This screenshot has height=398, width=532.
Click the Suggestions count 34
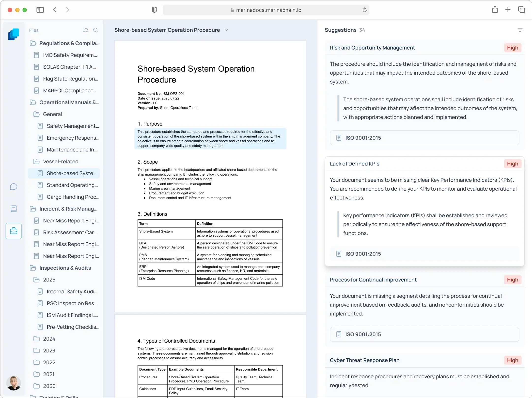362,30
